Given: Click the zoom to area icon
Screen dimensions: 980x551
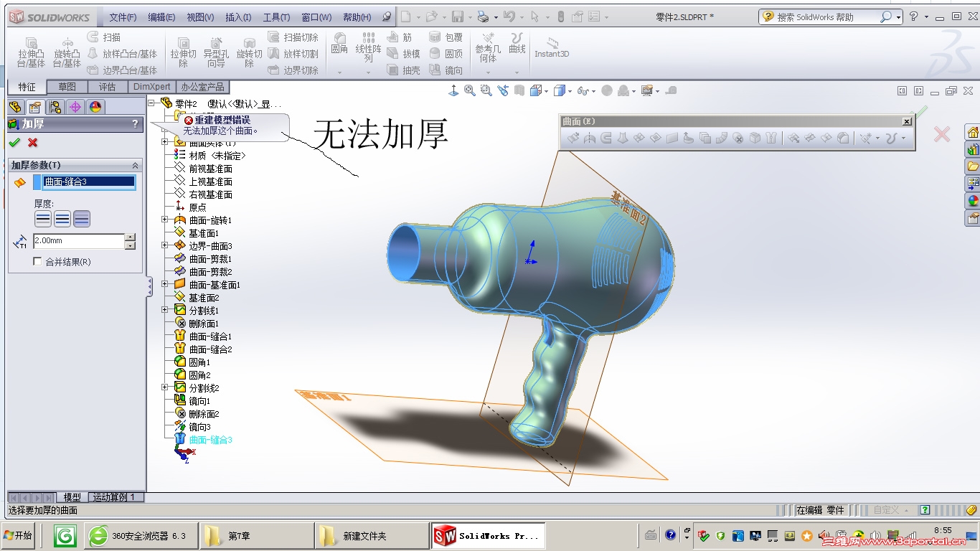Looking at the screenshot, I should pos(486,90).
